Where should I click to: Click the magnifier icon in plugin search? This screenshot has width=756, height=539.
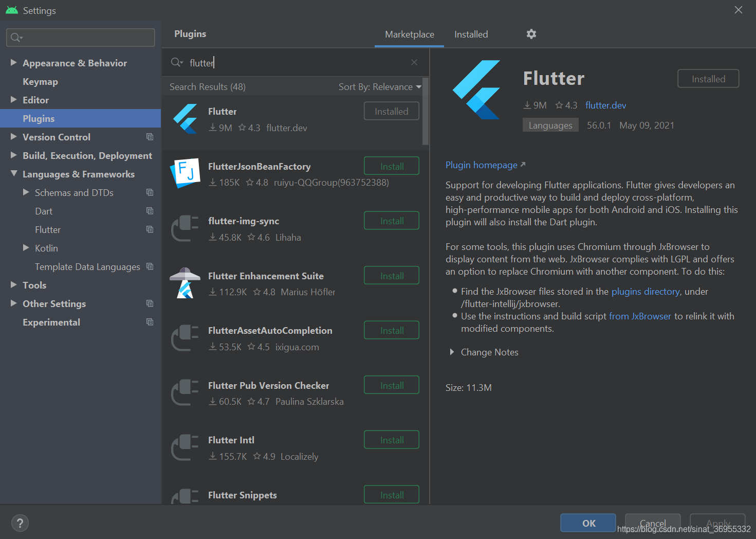coord(177,62)
